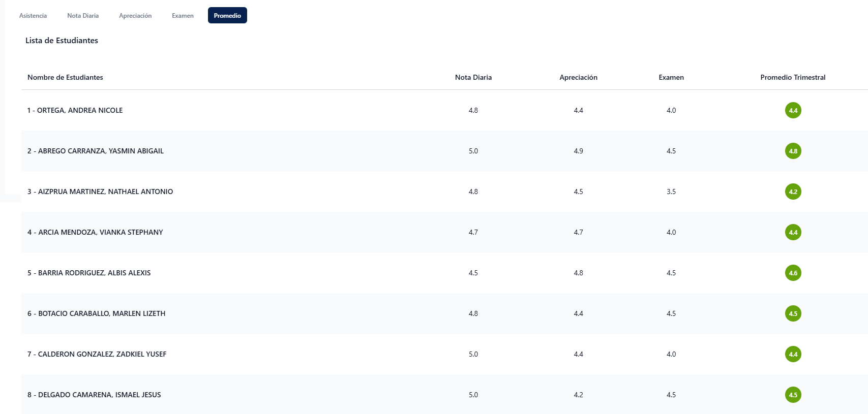This screenshot has width=868, height=414.
Task: Click the Nombre de Estudiantes column header
Action: tap(65, 77)
